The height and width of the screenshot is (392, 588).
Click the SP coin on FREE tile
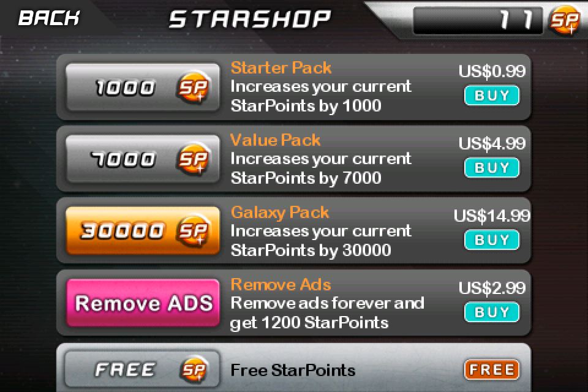(x=194, y=369)
